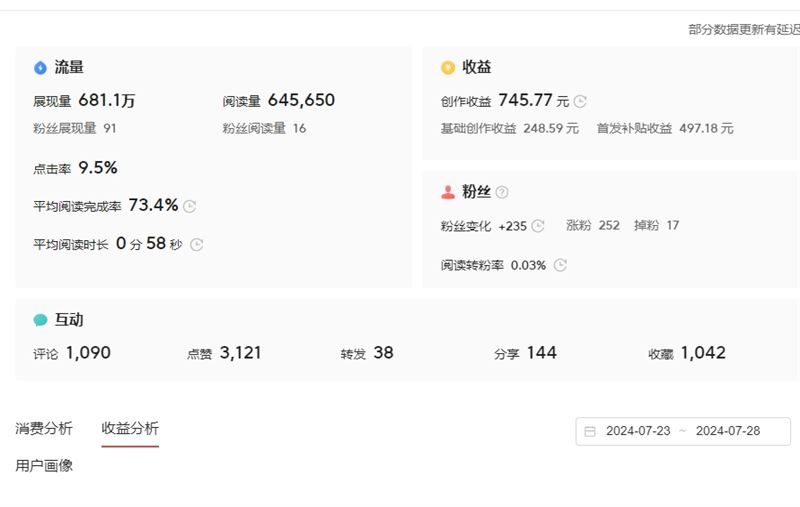The image size is (800, 507).
Task: Click the 阅读量 645,650 figure
Action: 301,100
